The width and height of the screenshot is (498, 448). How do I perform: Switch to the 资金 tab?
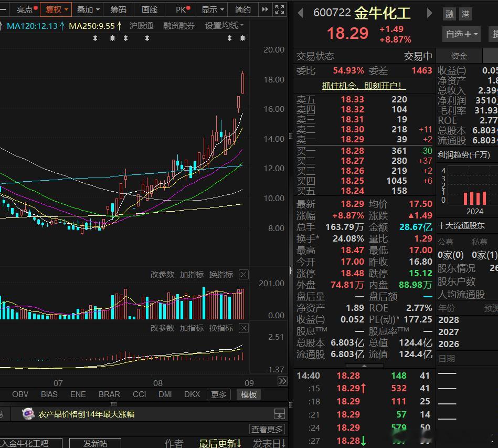tap(459, 56)
